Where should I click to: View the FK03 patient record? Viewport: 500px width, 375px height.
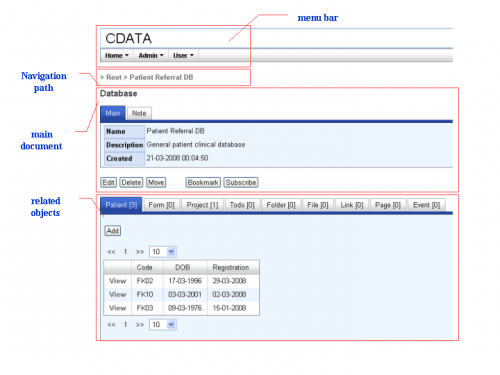coord(118,308)
